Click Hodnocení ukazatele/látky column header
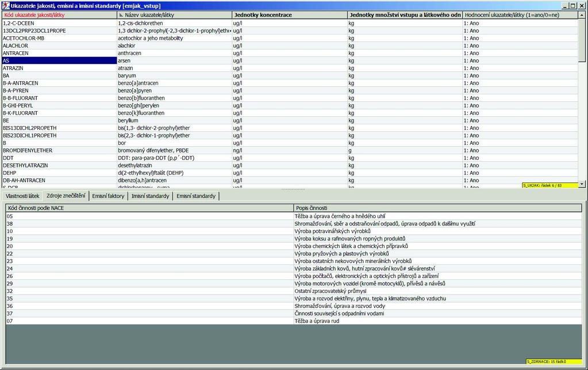The width and height of the screenshot is (588, 370). (520, 15)
